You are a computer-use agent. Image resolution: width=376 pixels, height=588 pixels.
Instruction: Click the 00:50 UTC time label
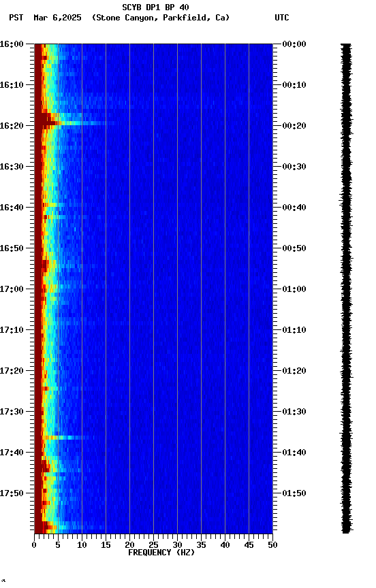294,248
